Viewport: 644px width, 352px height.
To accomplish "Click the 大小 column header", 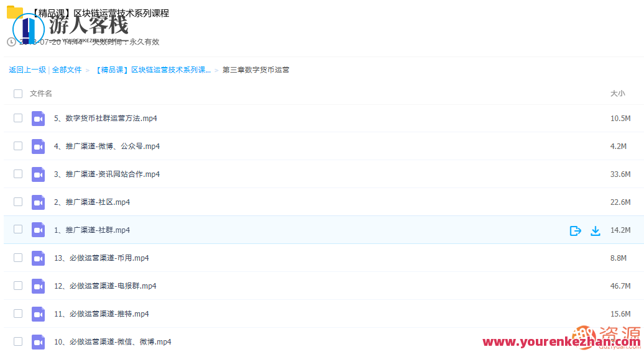I will (618, 94).
